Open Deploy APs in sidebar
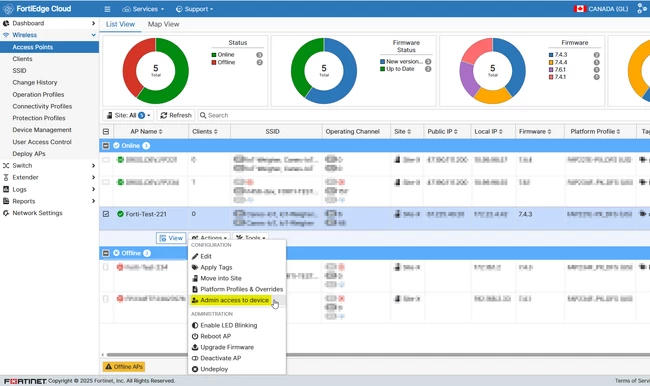 click(29, 153)
